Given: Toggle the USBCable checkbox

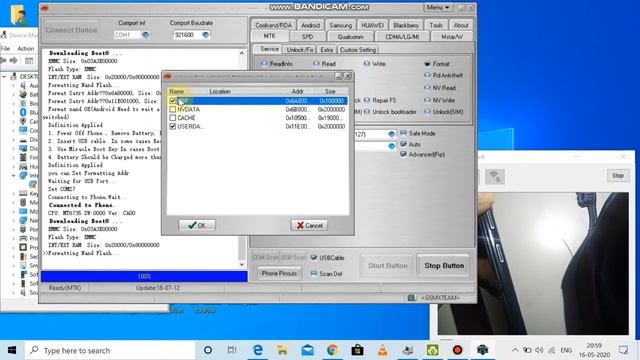Looking at the screenshot, I should (x=313, y=258).
